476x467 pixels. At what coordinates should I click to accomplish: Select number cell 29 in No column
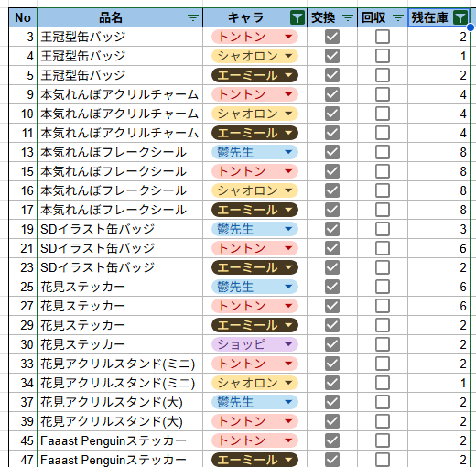[23, 325]
